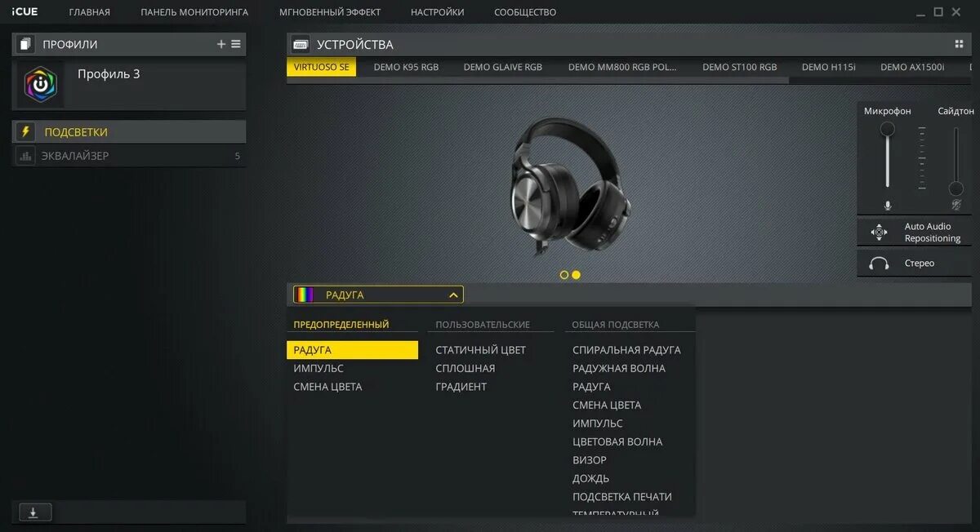The height and width of the screenshot is (532, 980).
Task: Click the Общая подсветка column header
Action: [x=616, y=325]
